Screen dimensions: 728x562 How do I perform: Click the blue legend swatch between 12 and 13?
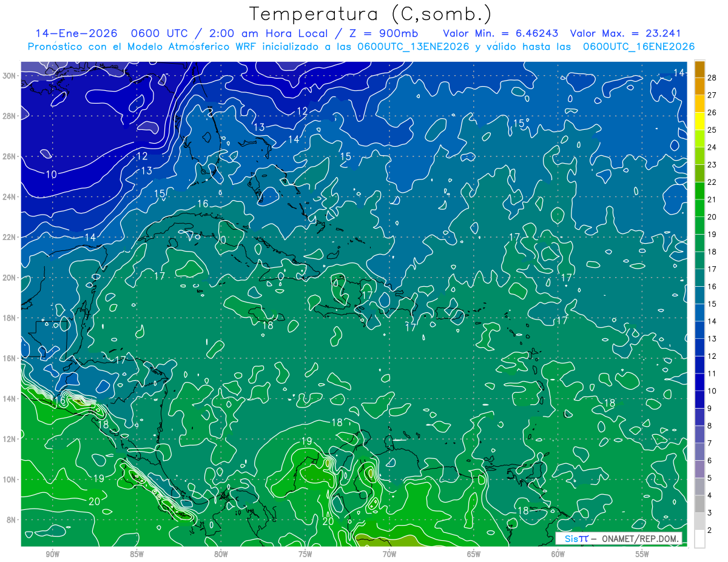699,347
